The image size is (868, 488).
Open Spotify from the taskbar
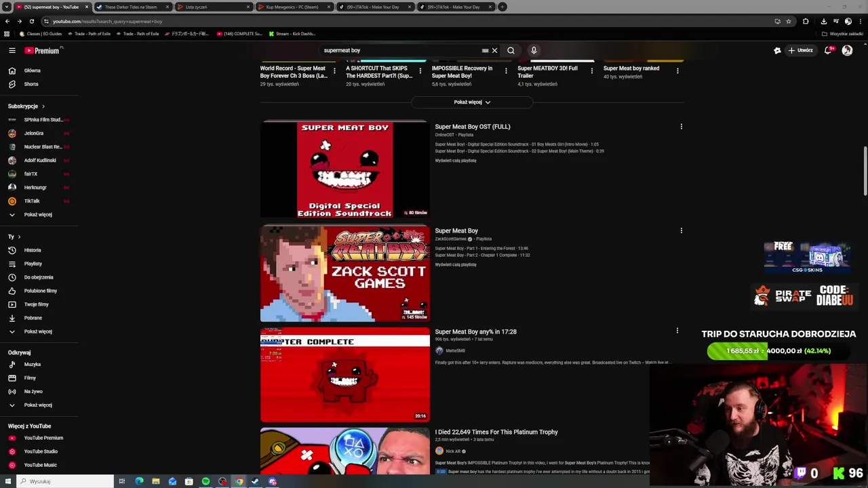click(x=205, y=481)
